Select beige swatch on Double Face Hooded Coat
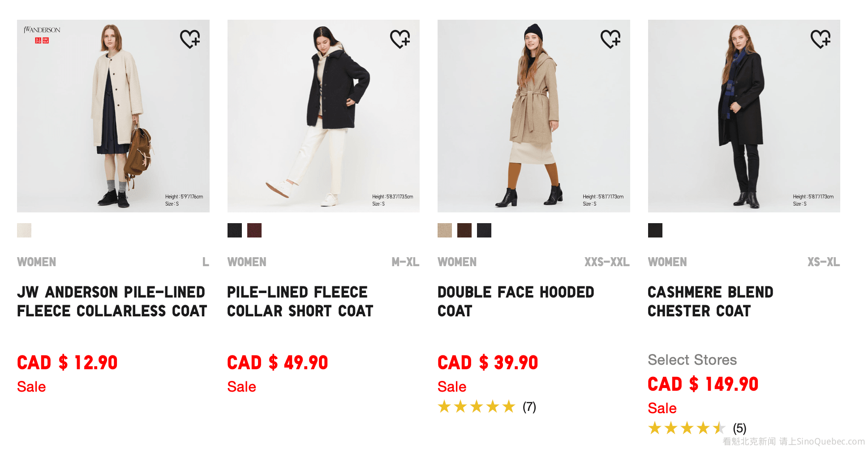The height and width of the screenshot is (449, 868). pos(445,230)
